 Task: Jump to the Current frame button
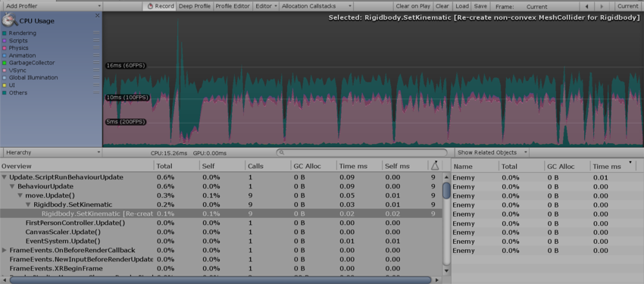(x=627, y=6)
